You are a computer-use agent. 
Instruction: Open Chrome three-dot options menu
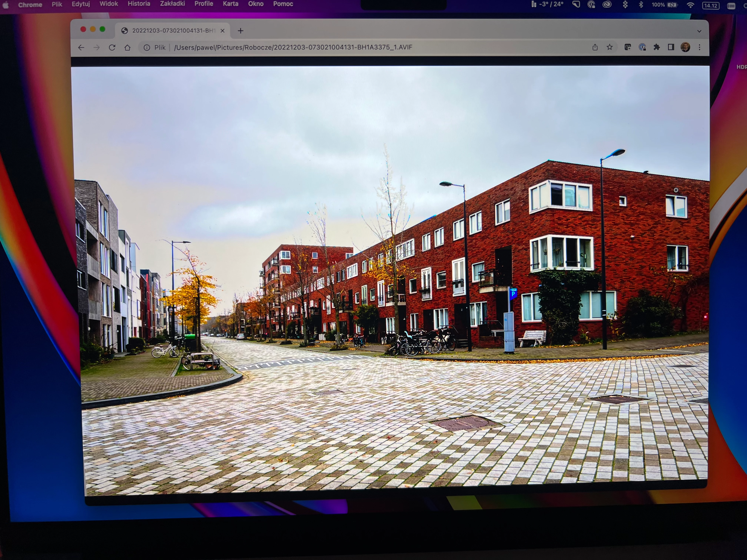coord(699,47)
